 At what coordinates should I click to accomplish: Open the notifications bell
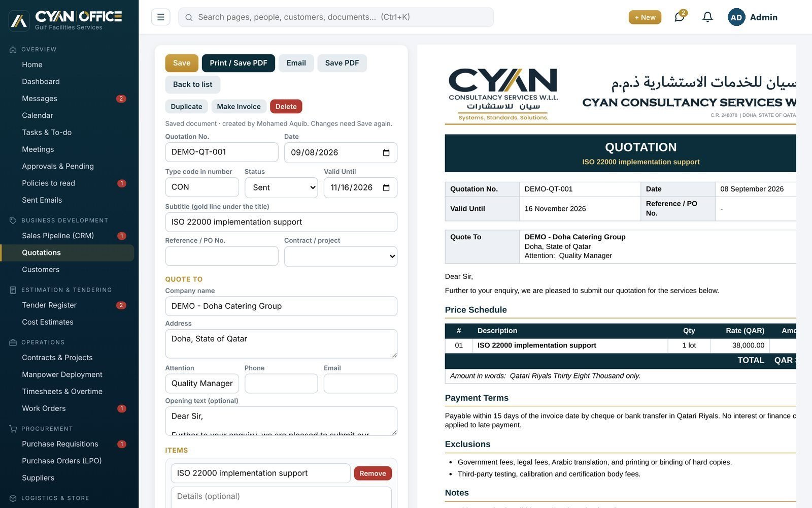[707, 17]
